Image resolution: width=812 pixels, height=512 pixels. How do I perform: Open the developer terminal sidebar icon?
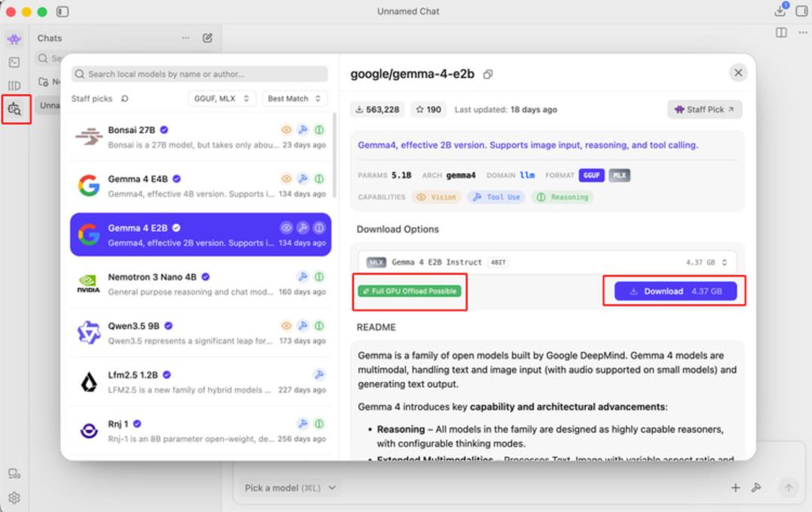click(x=14, y=62)
